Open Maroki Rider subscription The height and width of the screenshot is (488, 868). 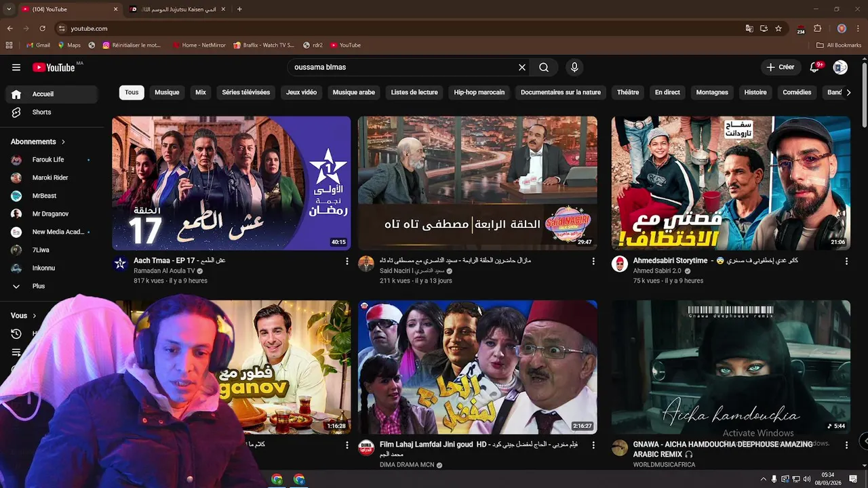[52, 178]
